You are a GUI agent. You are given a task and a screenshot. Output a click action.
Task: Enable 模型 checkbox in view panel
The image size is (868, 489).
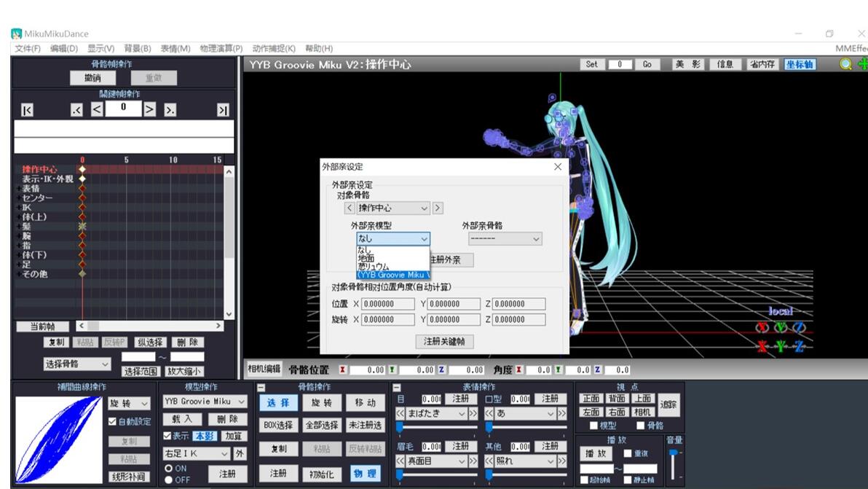[594, 426]
